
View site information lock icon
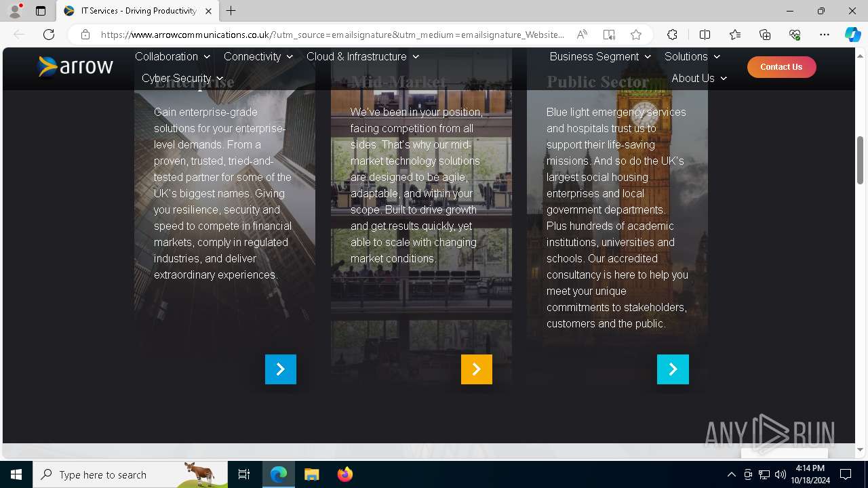click(85, 35)
